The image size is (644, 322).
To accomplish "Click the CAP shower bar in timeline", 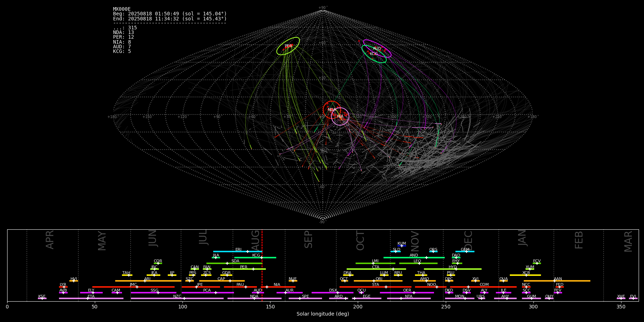I will (222, 281).
